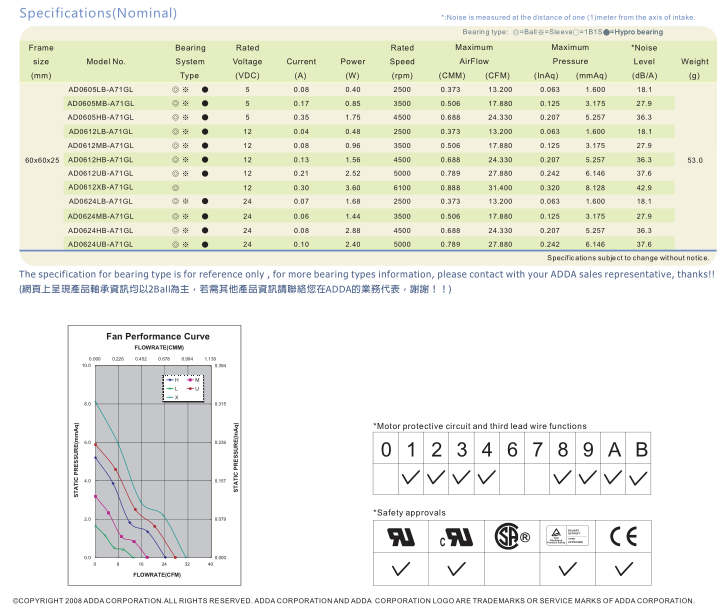Click the Weight (g) column header
The image size is (717, 607).
(x=695, y=68)
